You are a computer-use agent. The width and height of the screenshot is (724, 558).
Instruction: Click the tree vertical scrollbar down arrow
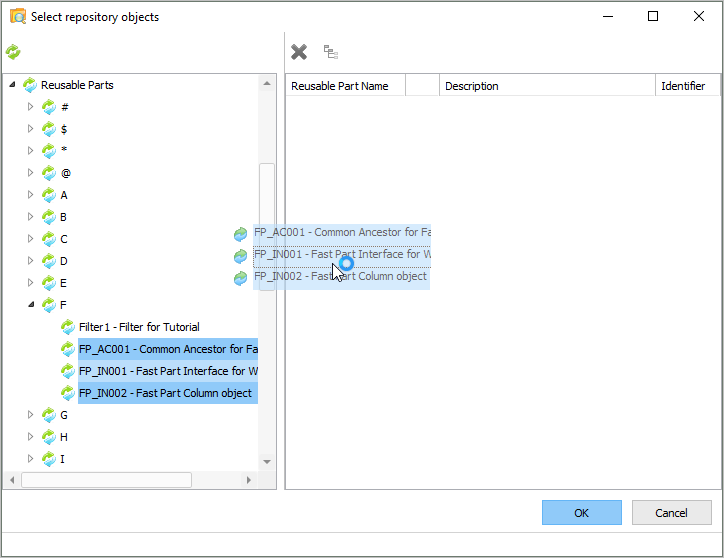pos(267,462)
